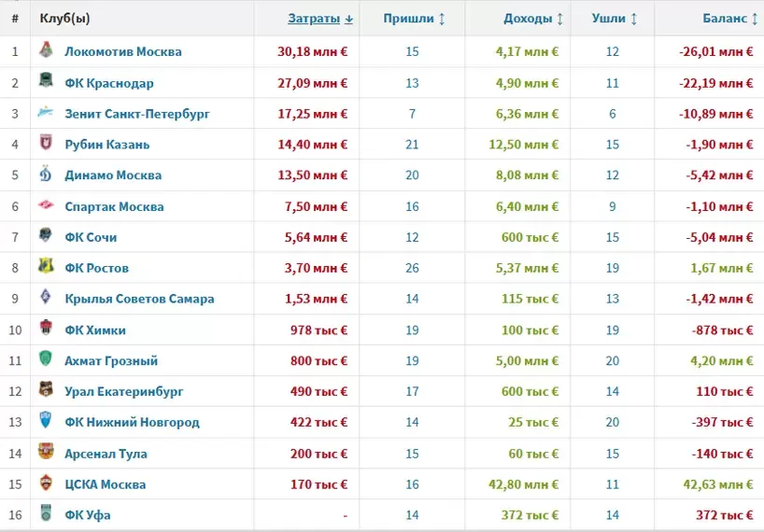Click arrivals count 26 for ФК Ростов
Screen dimensions: 764x532
[412, 268]
